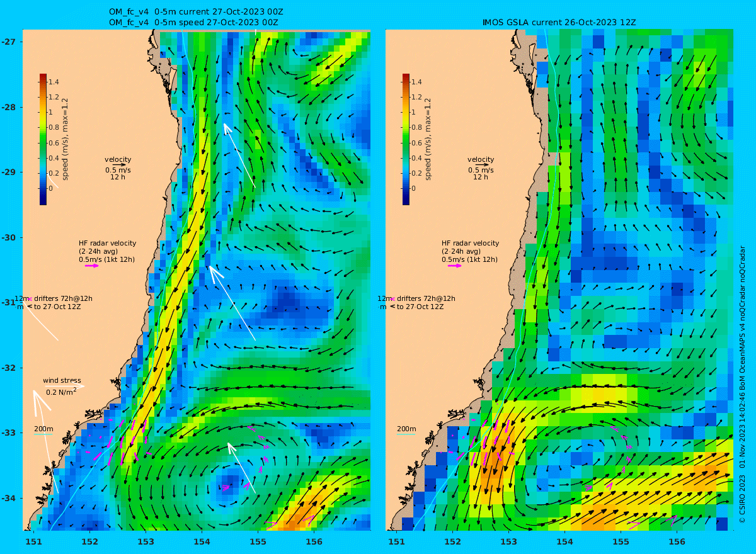Click latitude label -33 on the vertical axis

8,432
